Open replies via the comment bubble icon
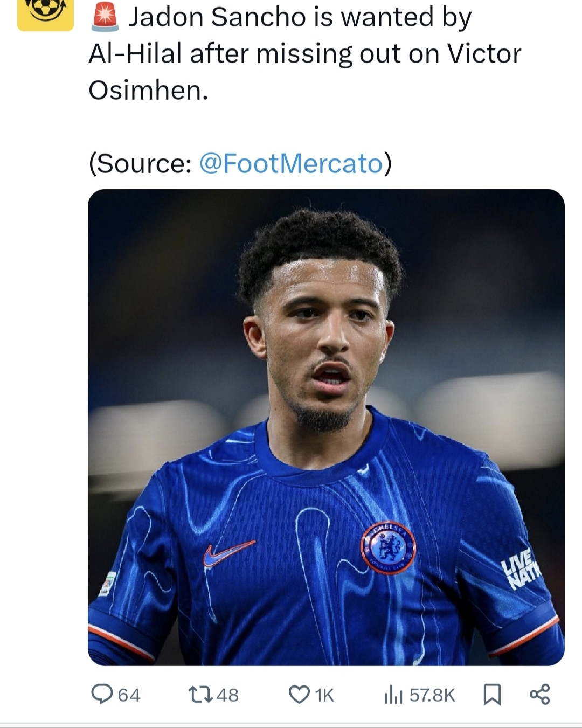 pos(102,694)
